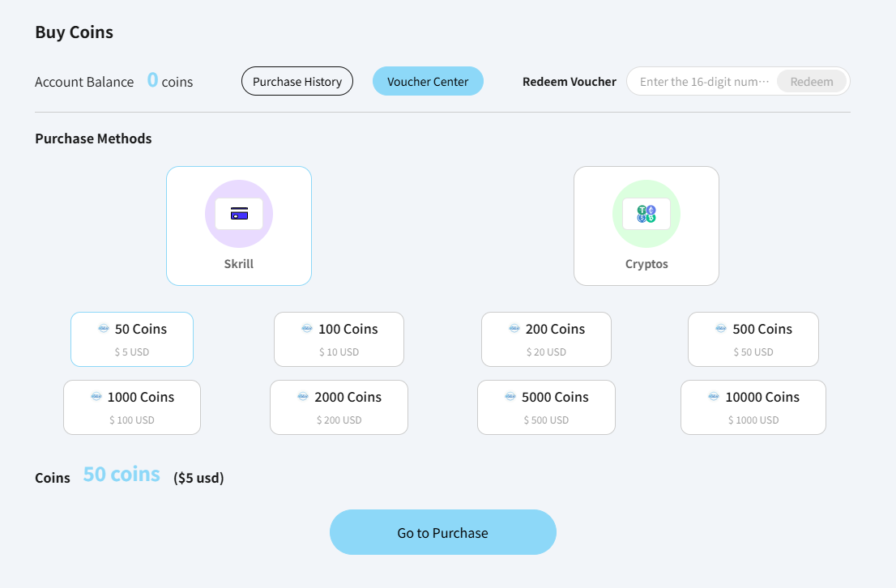Click Go to Purchase button

(443, 532)
